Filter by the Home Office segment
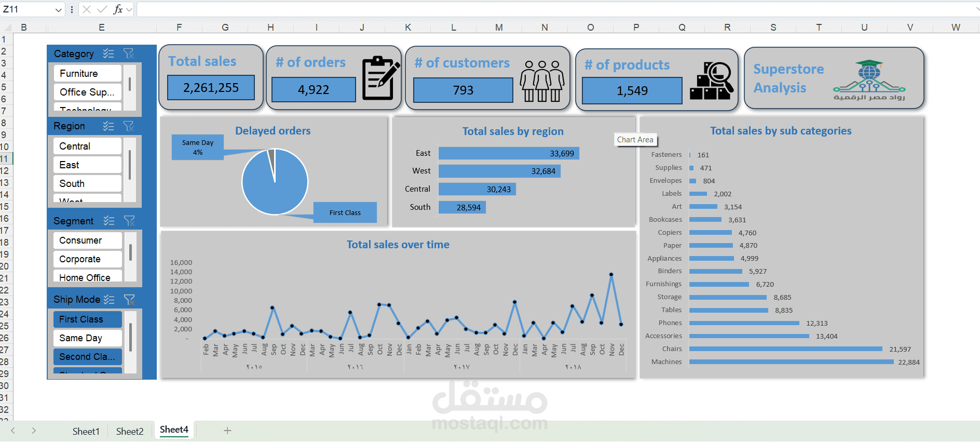Viewport: 980px width, 442px height. (x=88, y=277)
